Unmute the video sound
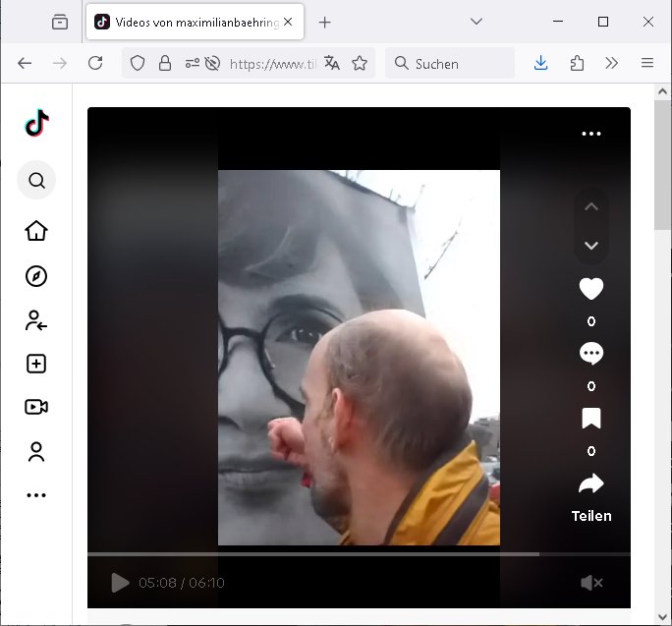672x626 pixels. (590, 583)
